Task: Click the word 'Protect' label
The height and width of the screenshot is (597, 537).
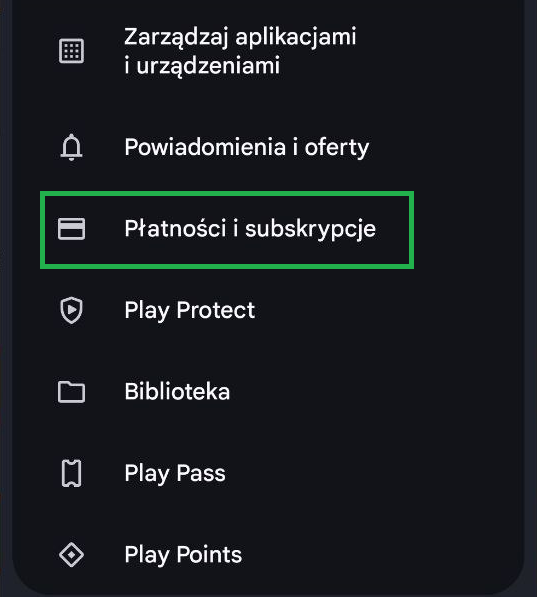Action: [x=216, y=310]
